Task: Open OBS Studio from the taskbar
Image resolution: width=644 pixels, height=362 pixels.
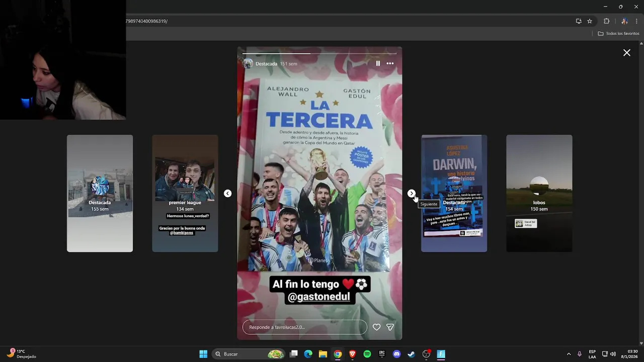Action: 426,354
